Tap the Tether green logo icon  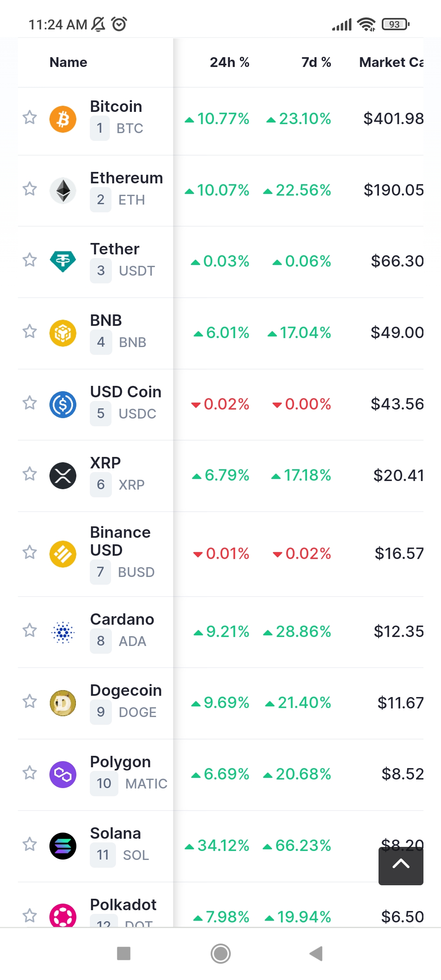point(63,261)
